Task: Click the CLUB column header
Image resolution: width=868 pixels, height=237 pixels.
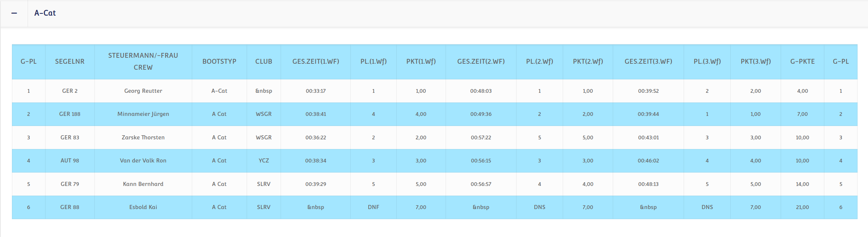Action: (x=263, y=61)
